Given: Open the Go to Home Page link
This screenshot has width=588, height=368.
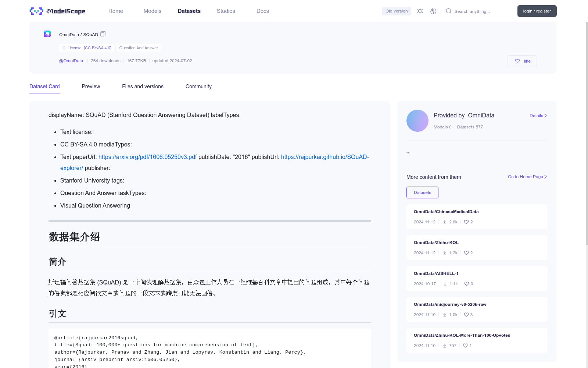Looking at the screenshot, I should [527, 177].
